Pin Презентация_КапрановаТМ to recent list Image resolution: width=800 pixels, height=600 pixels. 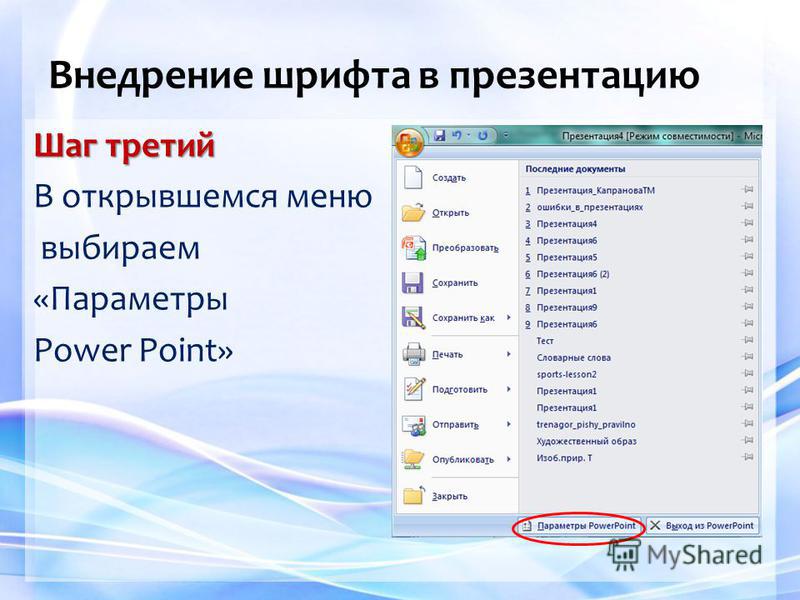pos(747,190)
